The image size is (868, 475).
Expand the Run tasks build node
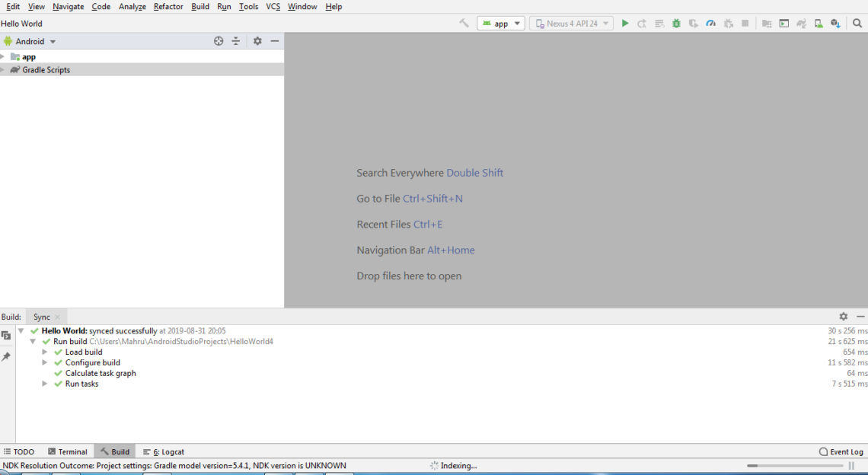coord(45,384)
